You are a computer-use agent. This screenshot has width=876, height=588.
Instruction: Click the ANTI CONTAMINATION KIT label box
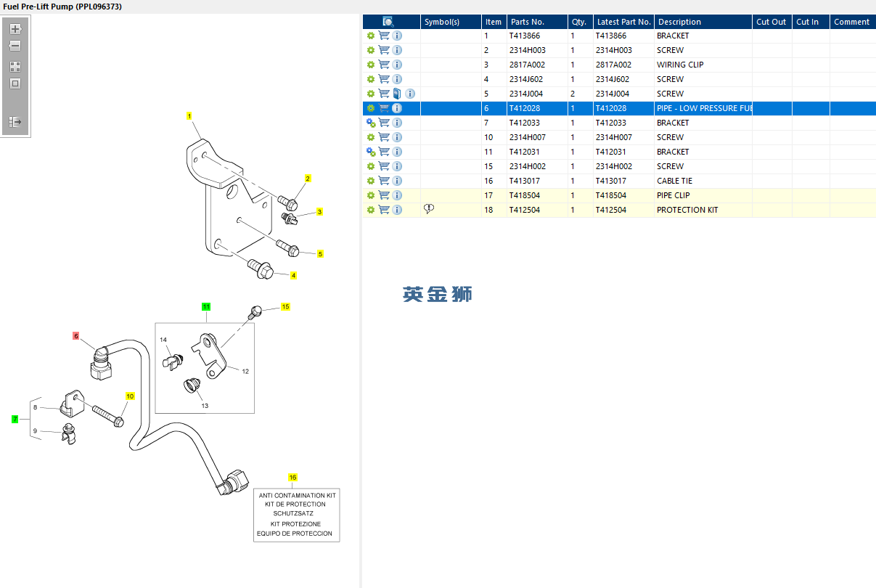296,515
